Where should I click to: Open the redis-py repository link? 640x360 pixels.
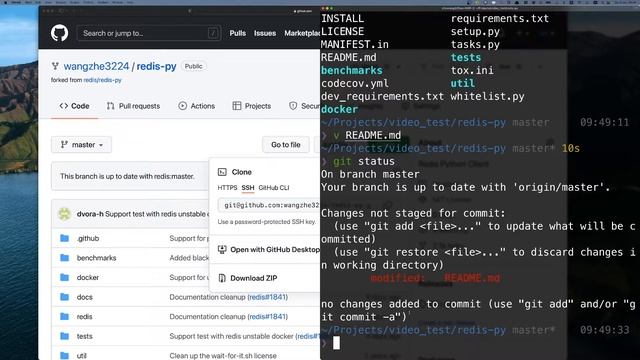coord(156,66)
